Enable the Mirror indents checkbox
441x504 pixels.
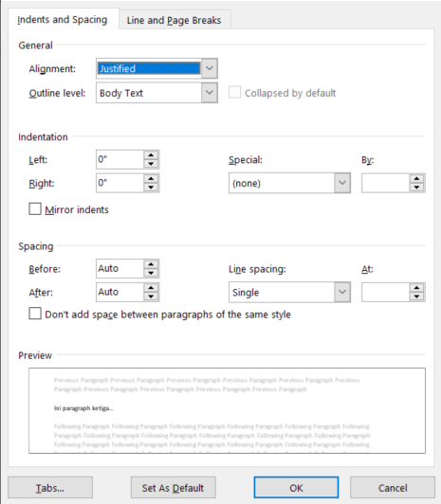click(x=35, y=209)
